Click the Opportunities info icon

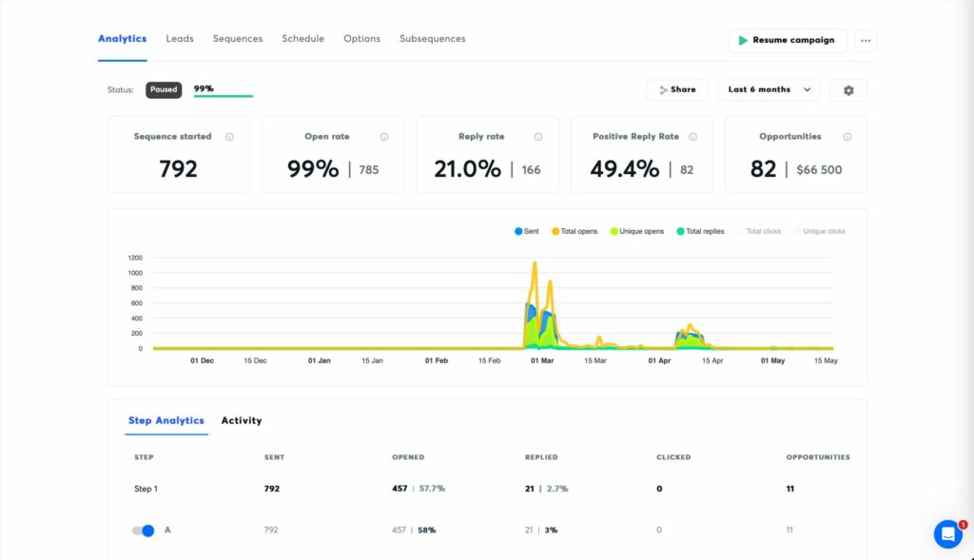click(847, 136)
